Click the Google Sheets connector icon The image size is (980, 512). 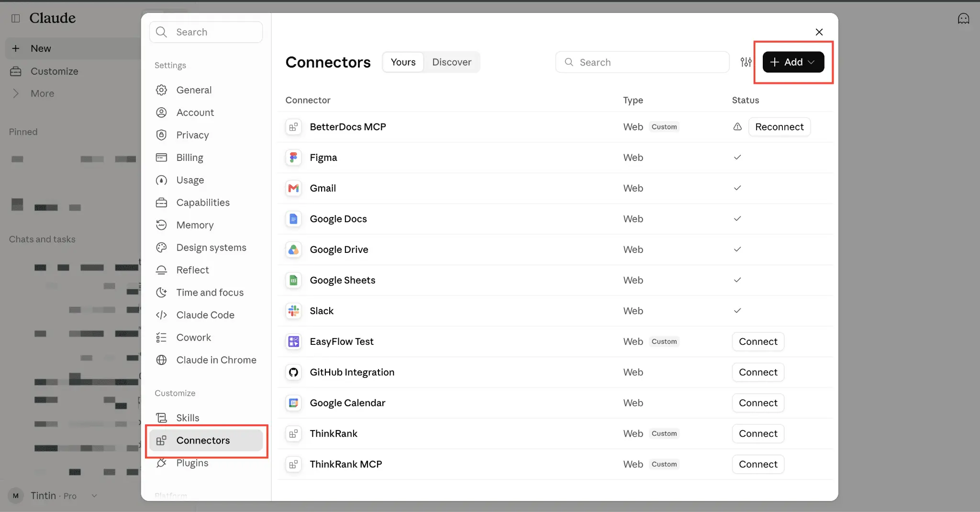(x=293, y=280)
